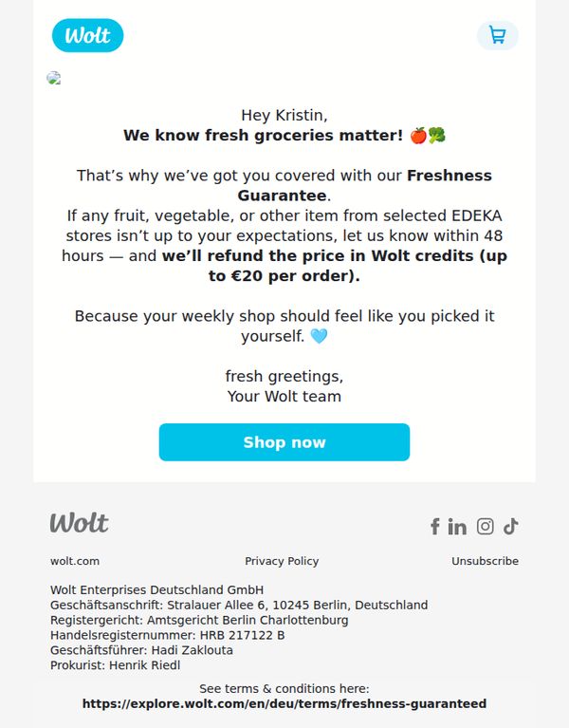Click the grey Wolt footer logo

pos(80,523)
